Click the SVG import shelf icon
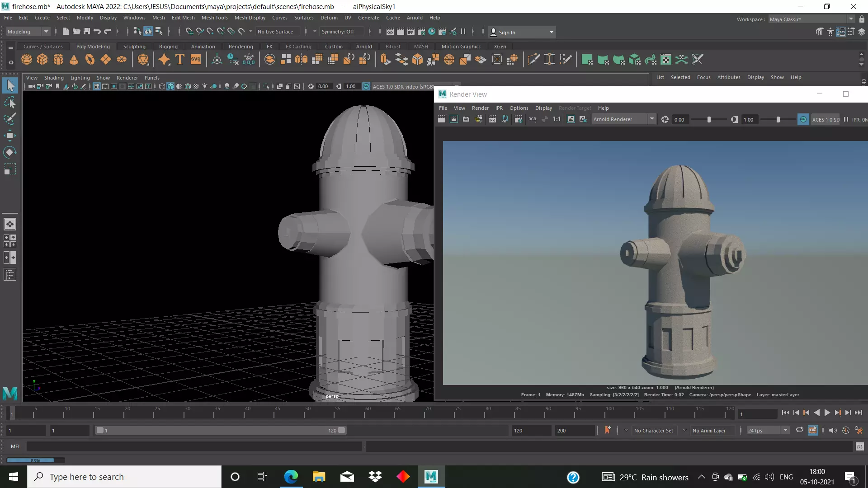This screenshot has height=488, width=868. click(x=196, y=60)
